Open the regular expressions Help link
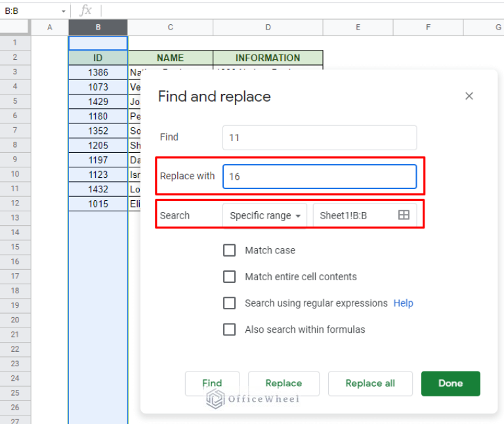 pyautogui.click(x=403, y=303)
